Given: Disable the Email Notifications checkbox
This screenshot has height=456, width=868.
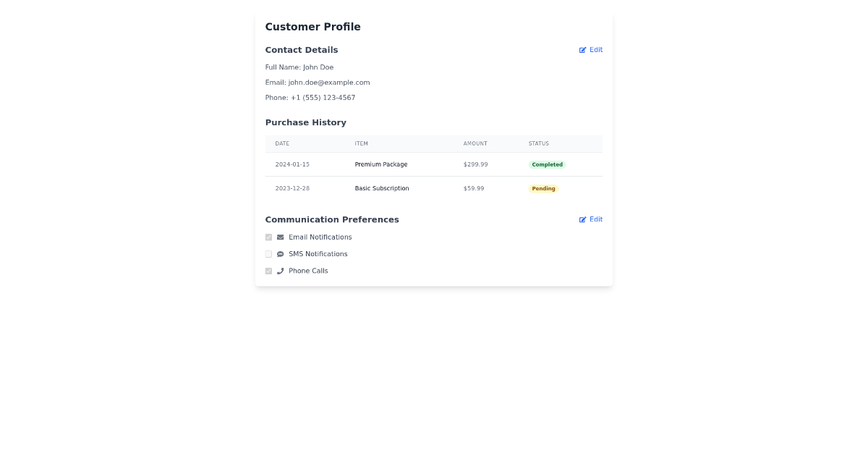Looking at the screenshot, I should (268, 237).
